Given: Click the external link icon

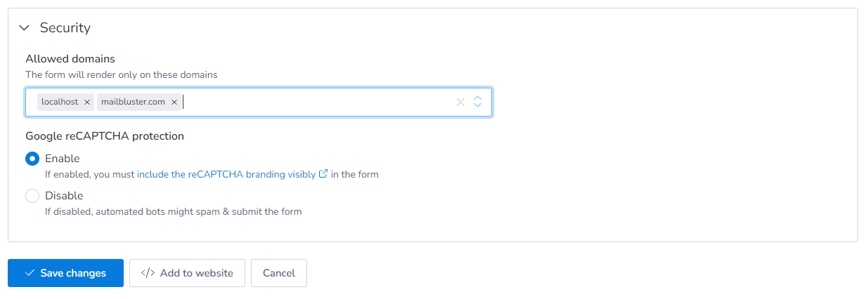Looking at the screenshot, I should coord(323,174).
